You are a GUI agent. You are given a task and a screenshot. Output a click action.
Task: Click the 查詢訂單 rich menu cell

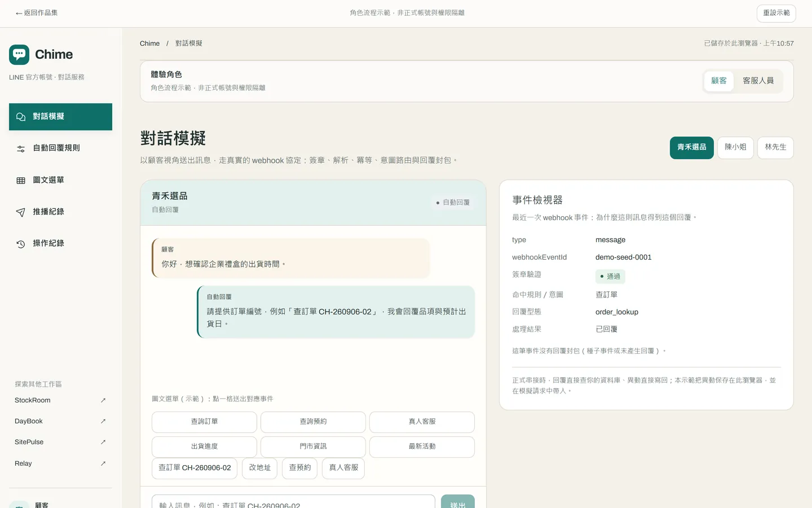[204, 422]
